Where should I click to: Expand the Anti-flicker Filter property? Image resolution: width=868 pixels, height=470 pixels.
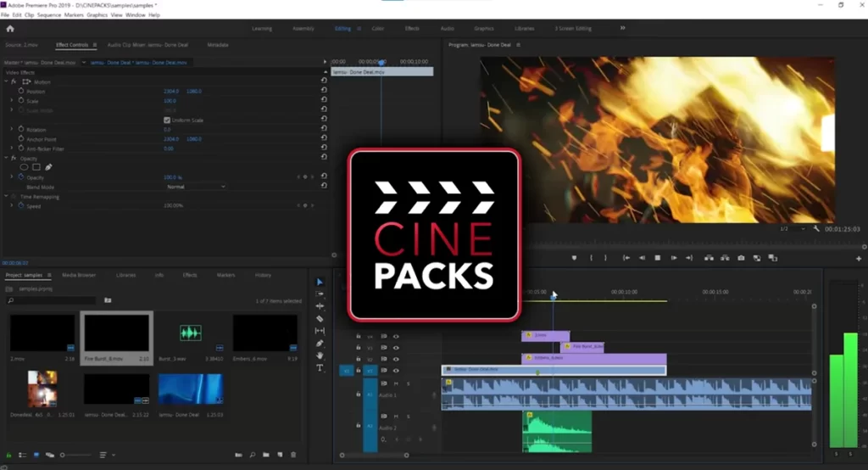pyautogui.click(x=12, y=148)
